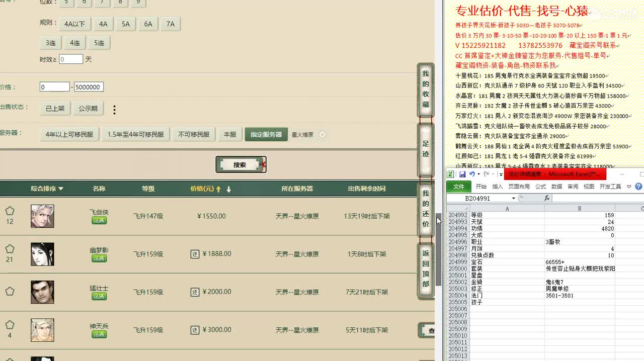This screenshot has height=361, width=644.
Task: Click the 搜索 search button
Action: coord(240,164)
